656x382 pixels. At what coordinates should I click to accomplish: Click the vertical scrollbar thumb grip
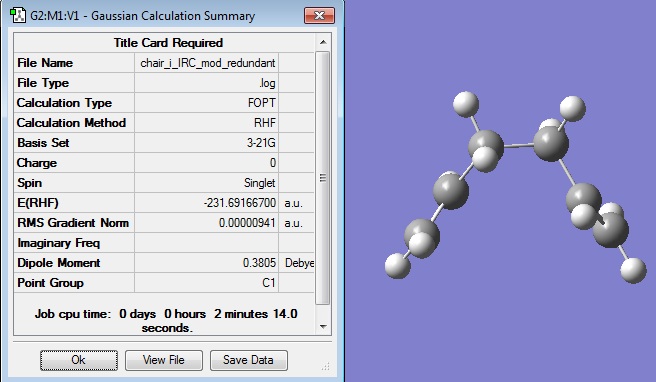[x=323, y=178]
